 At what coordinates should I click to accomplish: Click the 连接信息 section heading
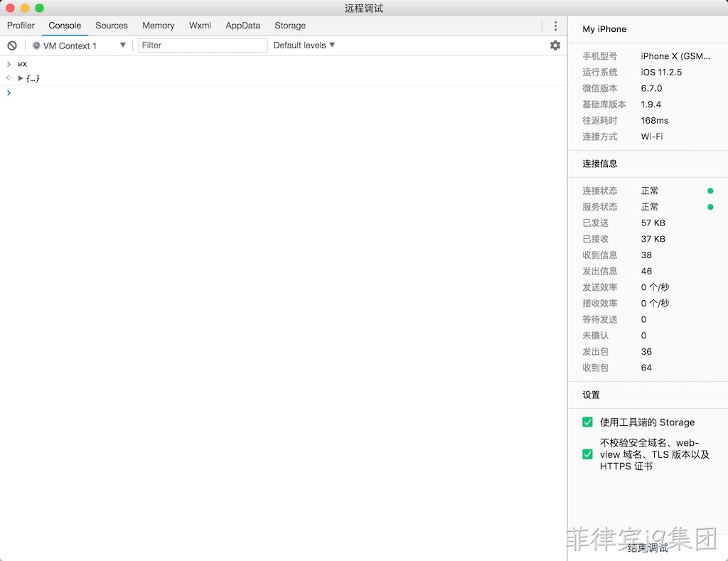600,164
